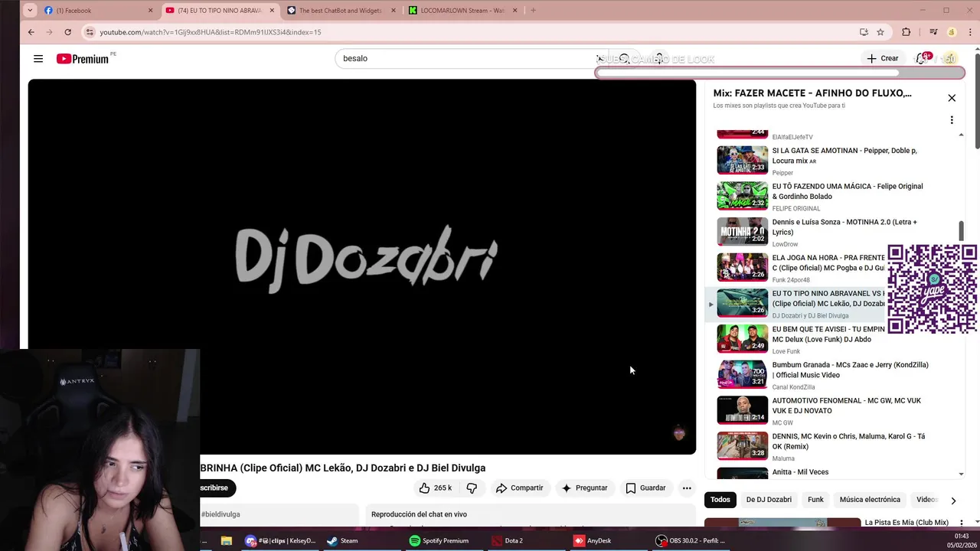This screenshot has height=551, width=980.
Task: Close the Facebook browser tab
Action: (x=150, y=11)
